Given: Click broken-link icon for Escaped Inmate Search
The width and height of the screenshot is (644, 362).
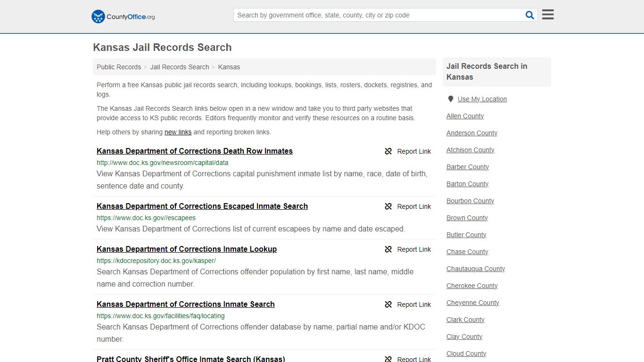Looking at the screenshot, I should coord(388,206).
